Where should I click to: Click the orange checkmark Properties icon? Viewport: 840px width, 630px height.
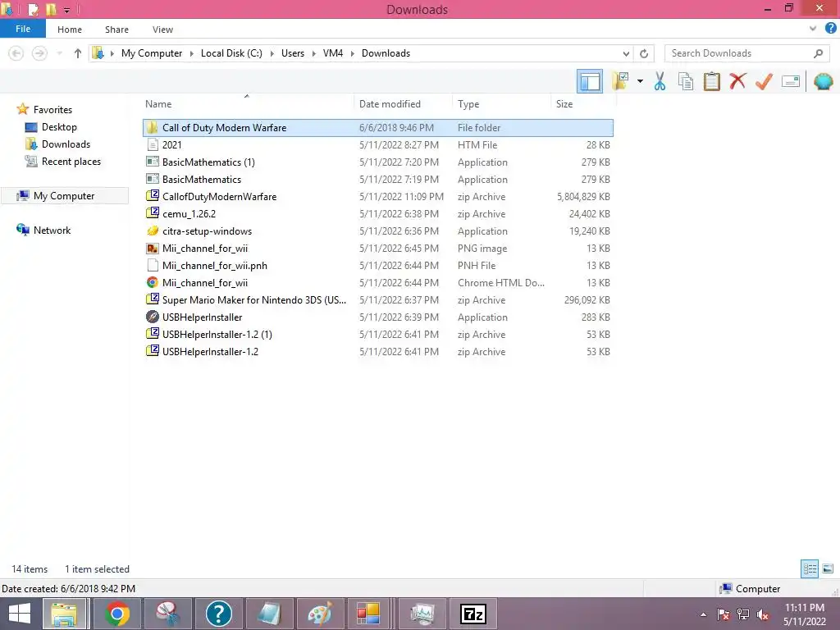764,81
